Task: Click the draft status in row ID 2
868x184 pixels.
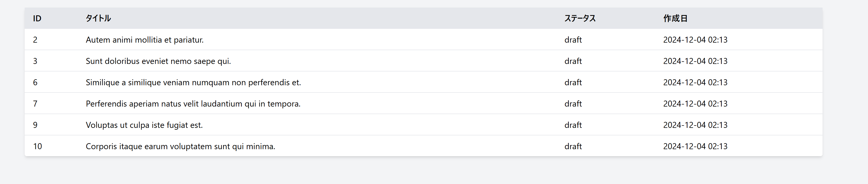Action: pos(573,40)
